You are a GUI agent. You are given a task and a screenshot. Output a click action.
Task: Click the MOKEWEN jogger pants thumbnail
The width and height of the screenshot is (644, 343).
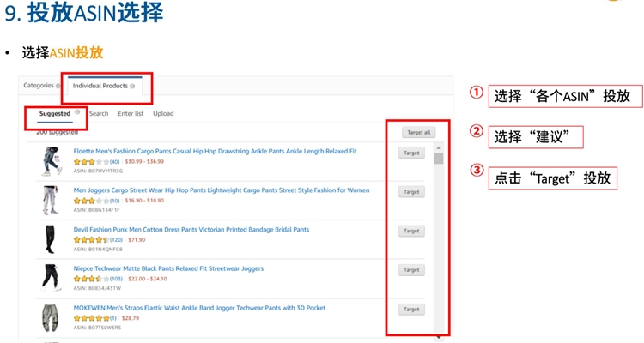[x=51, y=318]
